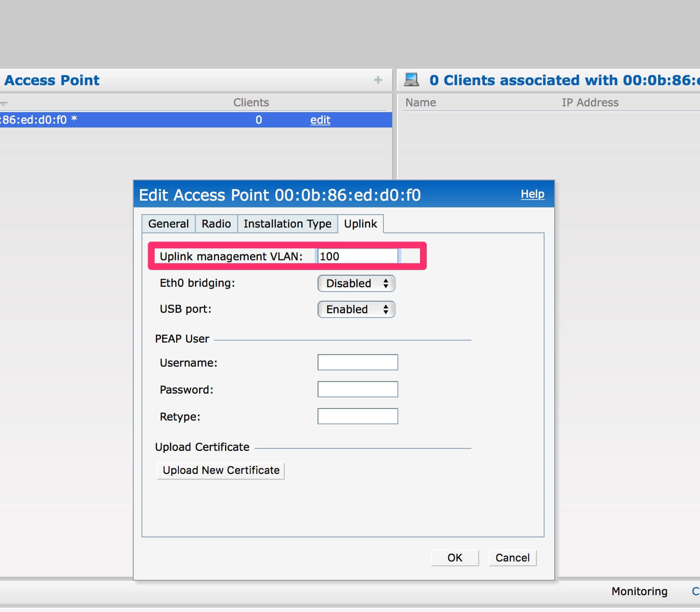Click the Monitoring link at the bottom
Viewport: 700px width, 612px height.
[x=638, y=591]
